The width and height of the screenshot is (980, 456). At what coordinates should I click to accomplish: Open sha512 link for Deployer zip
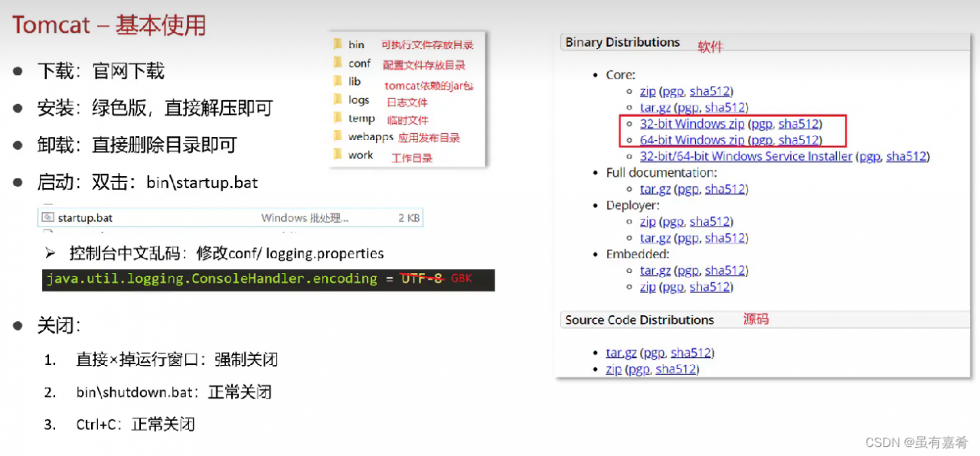710,221
